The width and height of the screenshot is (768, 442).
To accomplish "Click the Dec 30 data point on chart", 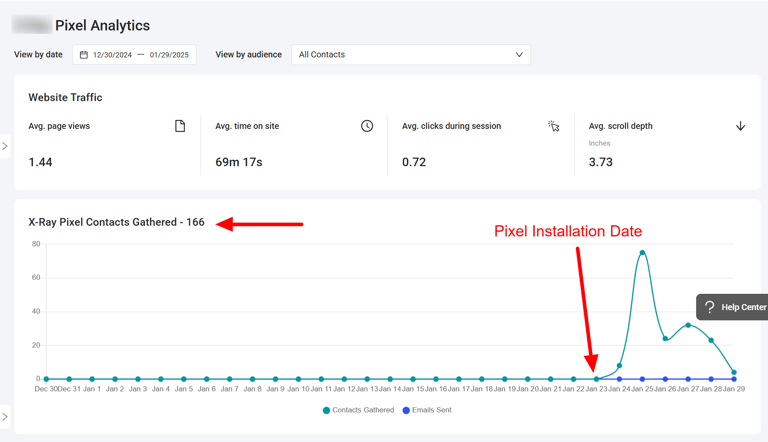I will [x=46, y=379].
